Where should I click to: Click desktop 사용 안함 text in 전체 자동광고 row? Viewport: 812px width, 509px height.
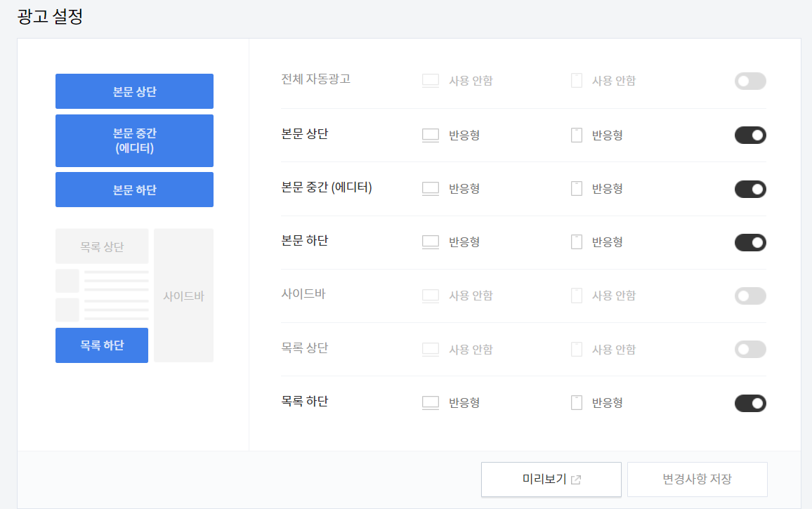point(471,81)
